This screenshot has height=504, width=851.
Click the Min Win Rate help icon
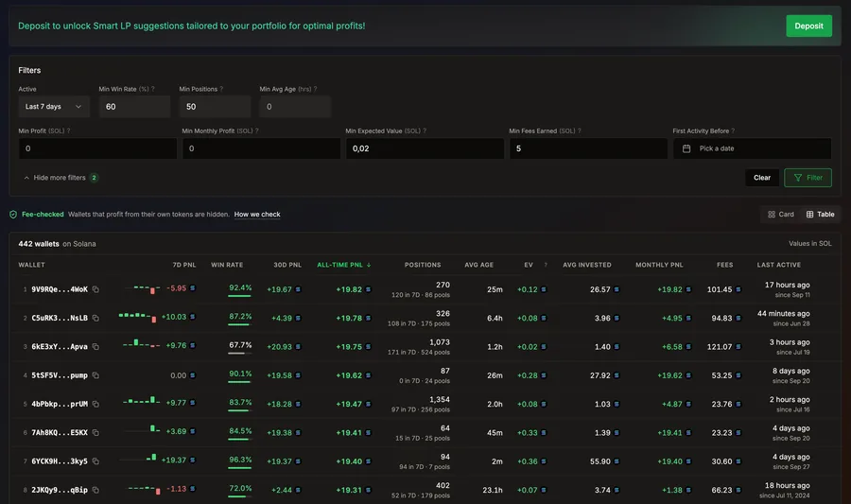(153, 89)
